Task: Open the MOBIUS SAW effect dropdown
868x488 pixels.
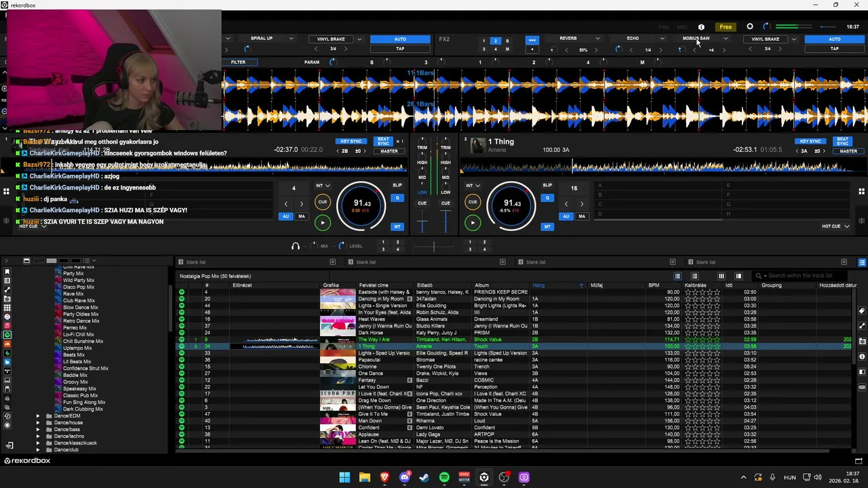Action: click(725, 39)
